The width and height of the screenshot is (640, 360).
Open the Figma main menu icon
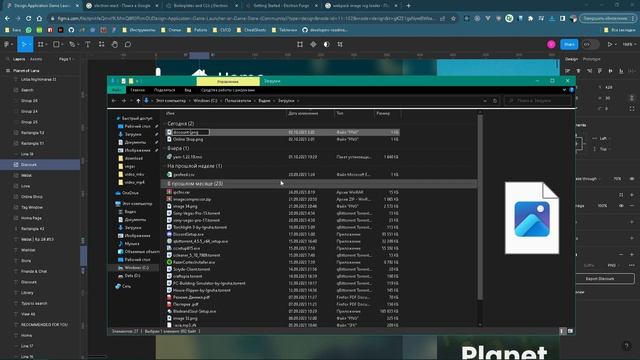coord(7,44)
